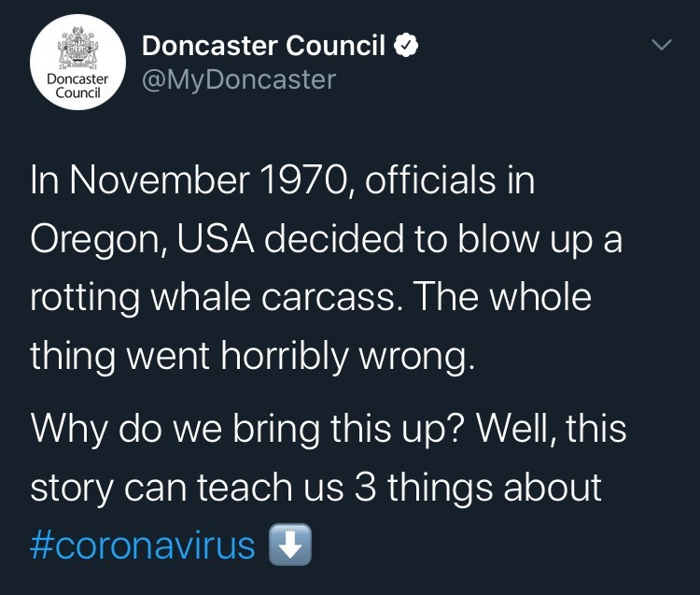Click the words "officials in"
This screenshot has width=700, height=595.
pos(451,179)
